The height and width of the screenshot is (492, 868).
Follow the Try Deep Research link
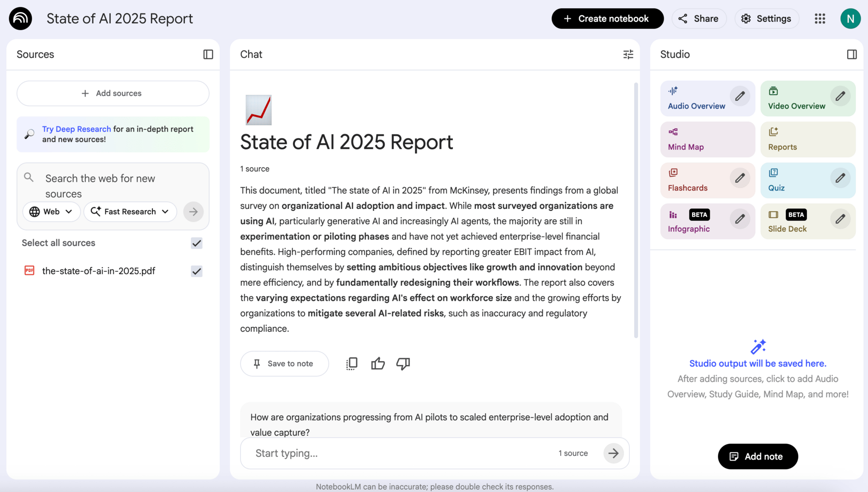76,129
